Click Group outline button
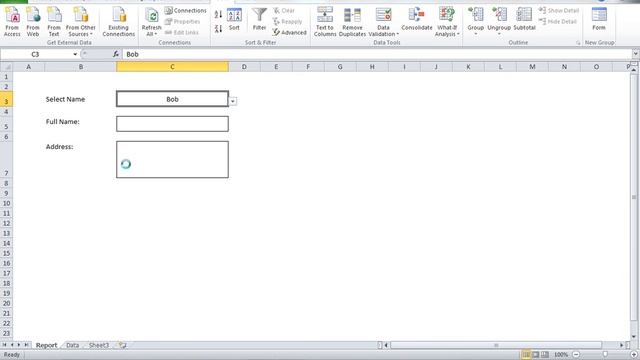The height and width of the screenshot is (360, 640). (476, 20)
